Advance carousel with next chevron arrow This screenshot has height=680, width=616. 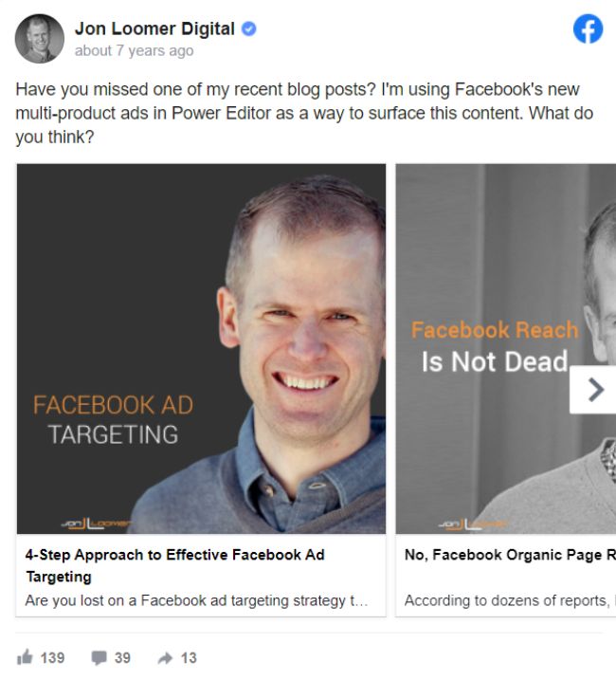(x=593, y=390)
